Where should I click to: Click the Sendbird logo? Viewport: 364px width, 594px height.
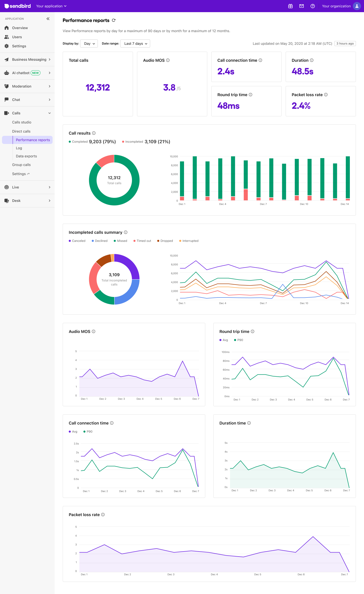pos(17,6)
